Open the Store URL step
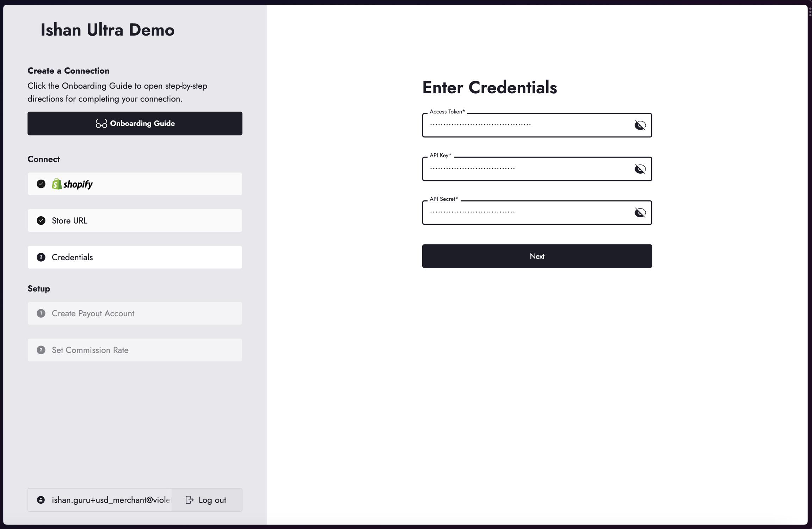The image size is (812, 529). 135,220
